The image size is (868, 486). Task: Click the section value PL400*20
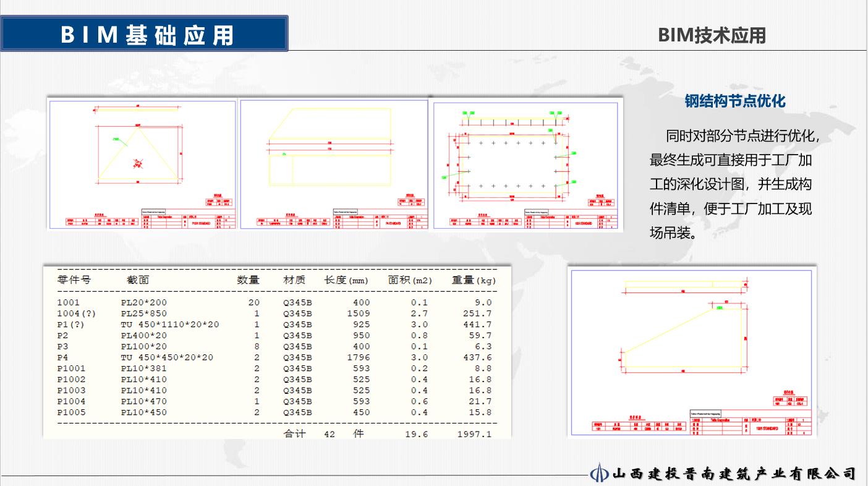(x=143, y=335)
